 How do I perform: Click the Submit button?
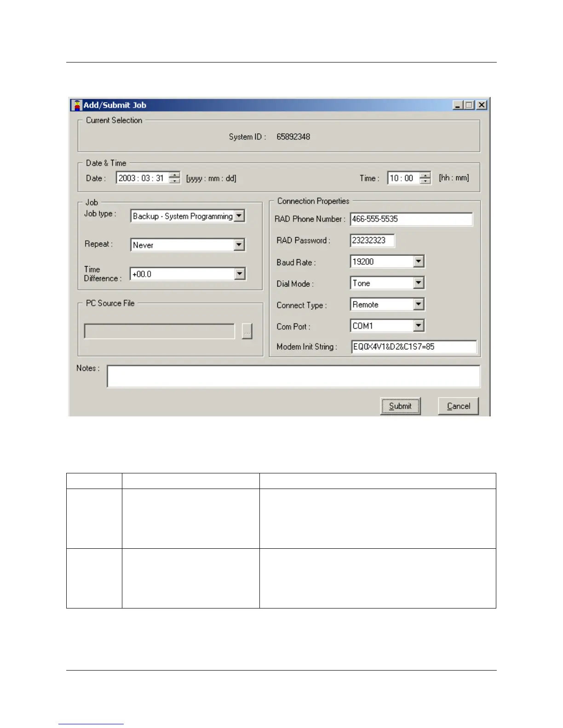pos(400,406)
